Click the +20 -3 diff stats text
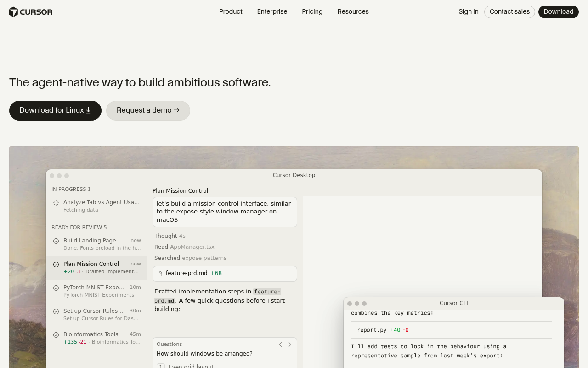 72,271
